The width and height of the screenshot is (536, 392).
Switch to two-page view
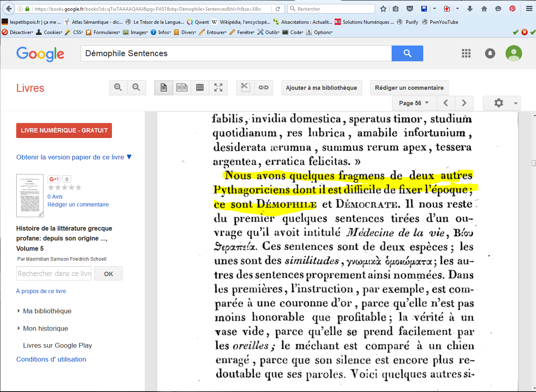(182, 87)
